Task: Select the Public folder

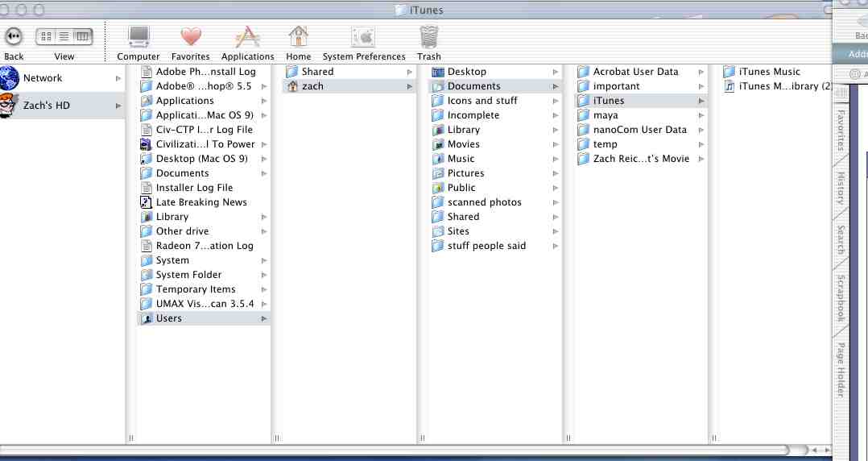Action: [495, 188]
